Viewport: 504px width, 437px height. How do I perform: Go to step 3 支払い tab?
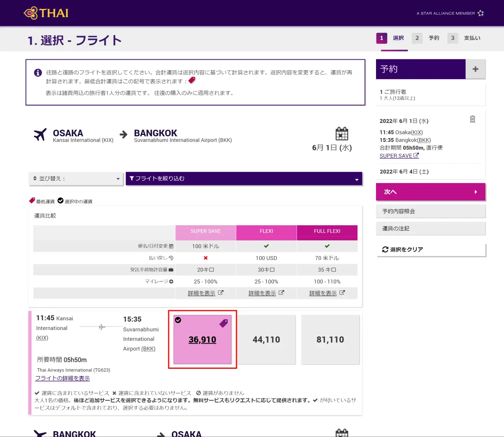pyautogui.click(x=464, y=38)
